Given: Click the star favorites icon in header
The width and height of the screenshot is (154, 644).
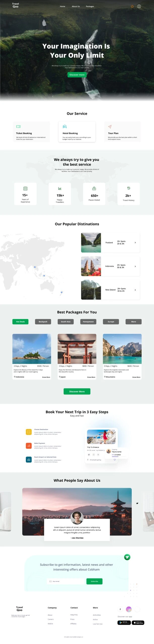Looking at the screenshot, I should coord(132,6).
